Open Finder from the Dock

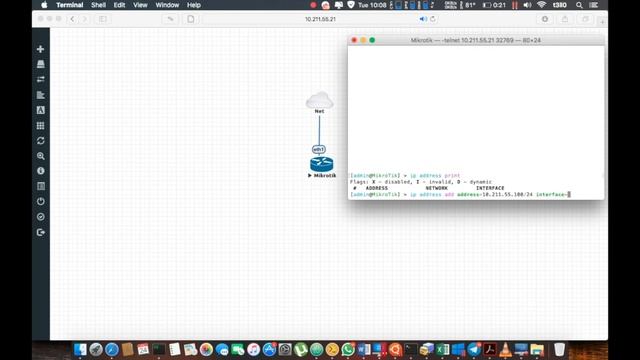[80, 349]
